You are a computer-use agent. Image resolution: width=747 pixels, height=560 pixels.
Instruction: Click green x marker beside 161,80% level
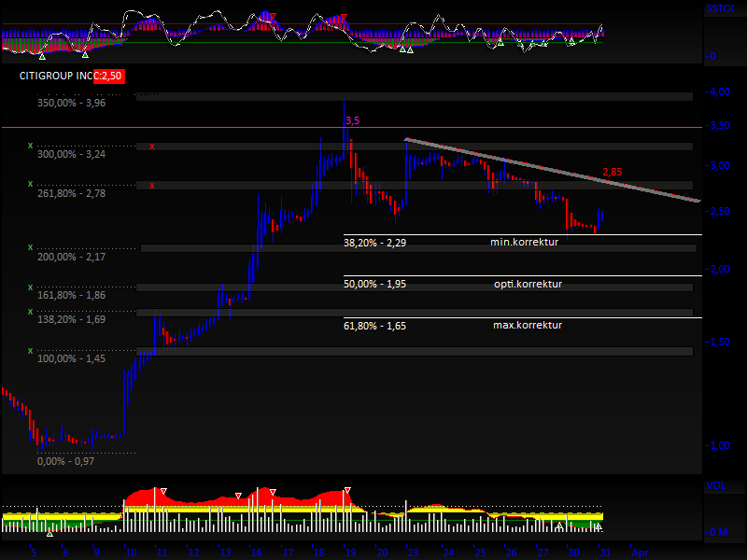[x=30, y=287]
